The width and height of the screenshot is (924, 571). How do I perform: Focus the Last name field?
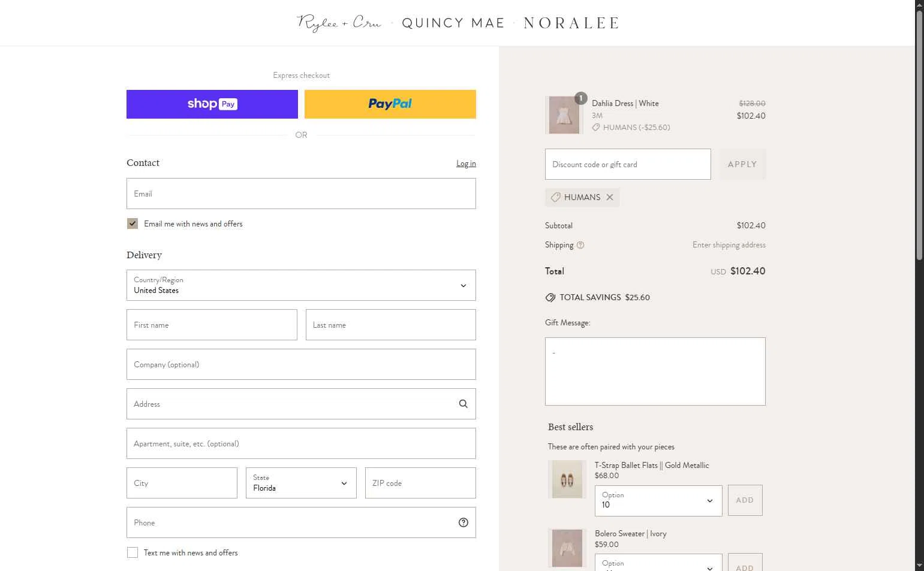click(391, 325)
